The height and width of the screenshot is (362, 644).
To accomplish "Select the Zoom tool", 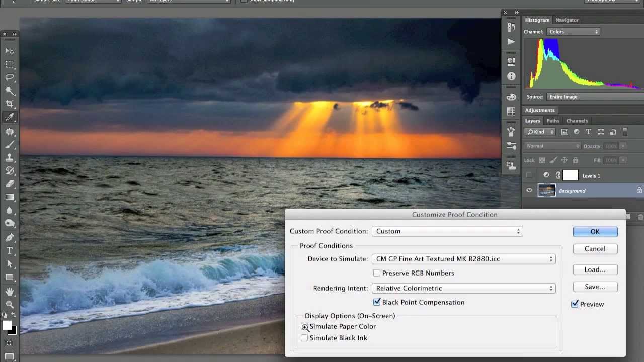I will (10, 305).
